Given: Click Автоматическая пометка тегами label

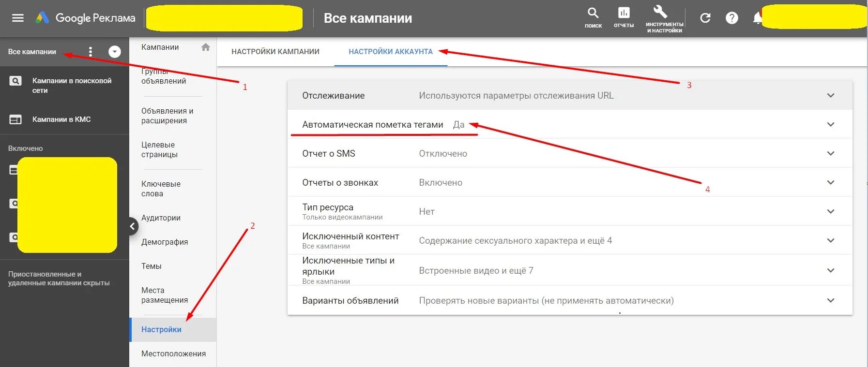Looking at the screenshot, I should tap(373, 125).
